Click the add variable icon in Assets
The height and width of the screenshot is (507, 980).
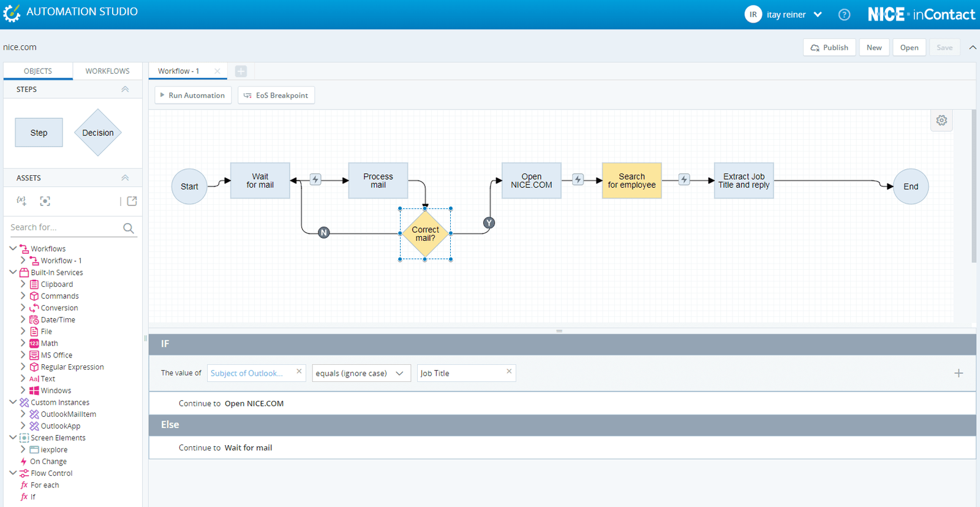tap(21, 201)
